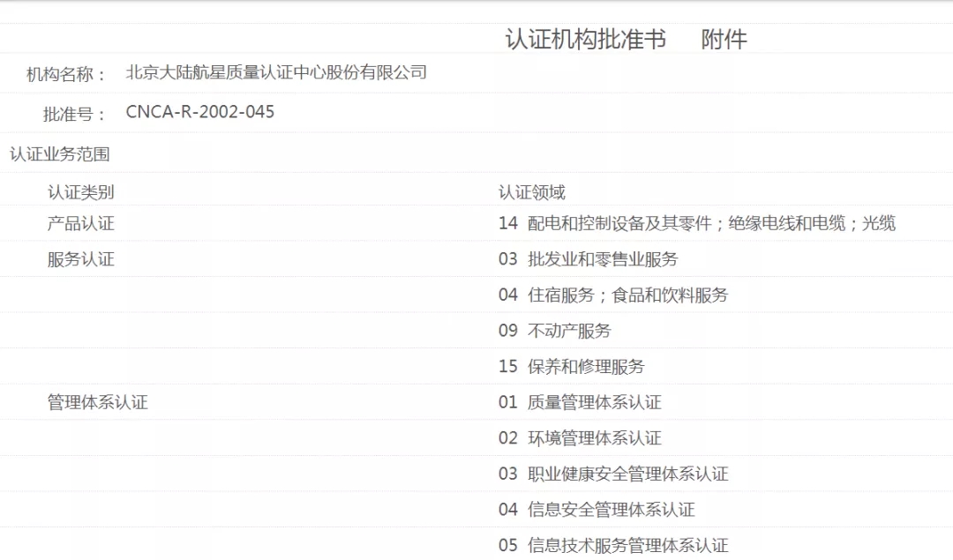
Task: Click the 管理体系认证 category cell
Action: click(97, 402)
